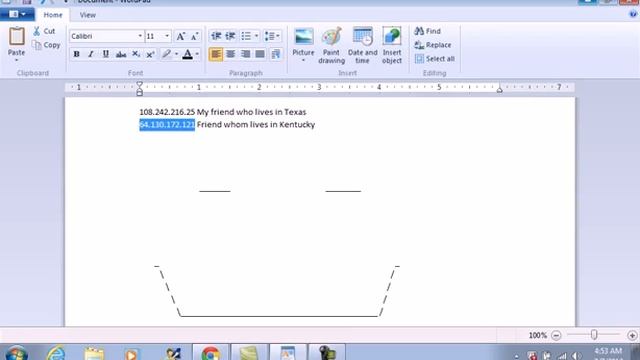Apply the font color A
Image resolution: width=640 pixels, height=360 pixels.
point(187,54)
